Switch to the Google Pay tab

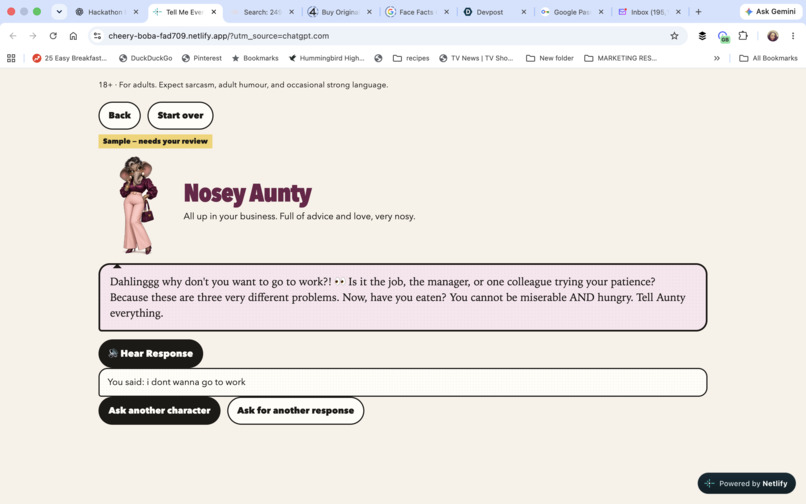pyautogui.click(x=571, y=12)
